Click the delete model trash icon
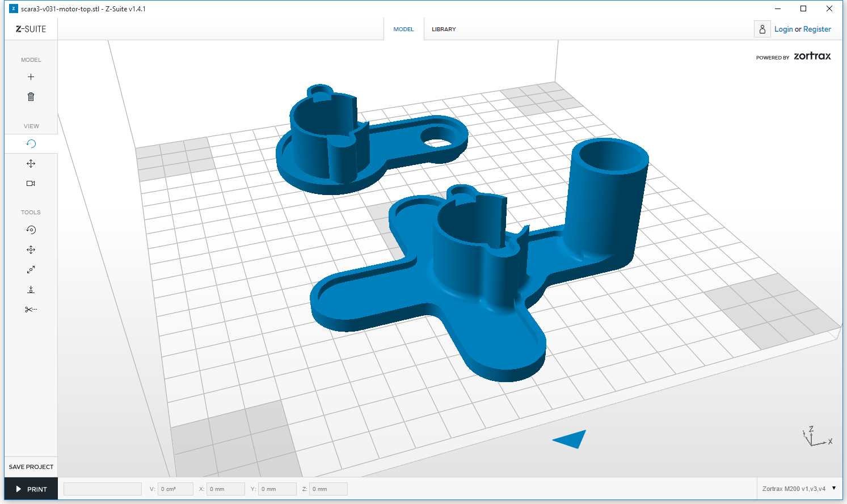 tap(31, 97)
